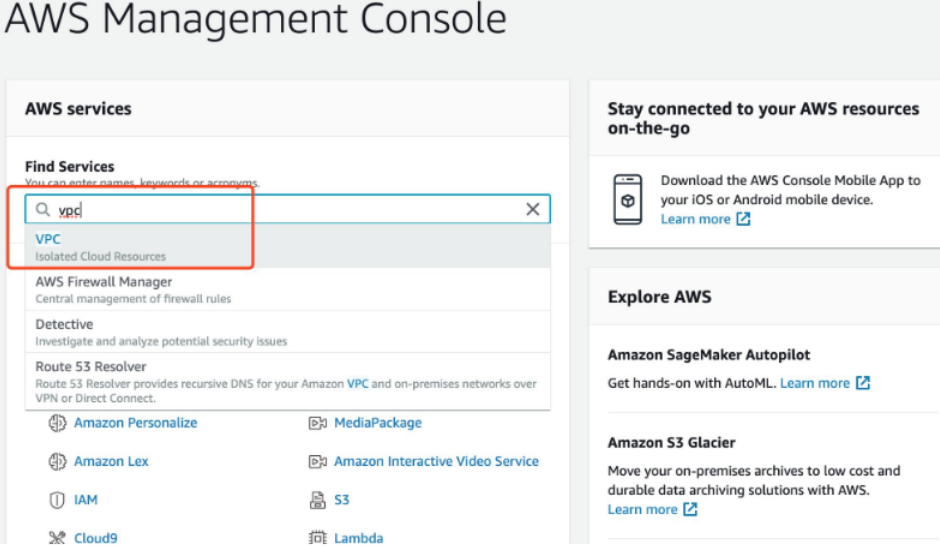Click the S3 storage icon

click(317, 500)
